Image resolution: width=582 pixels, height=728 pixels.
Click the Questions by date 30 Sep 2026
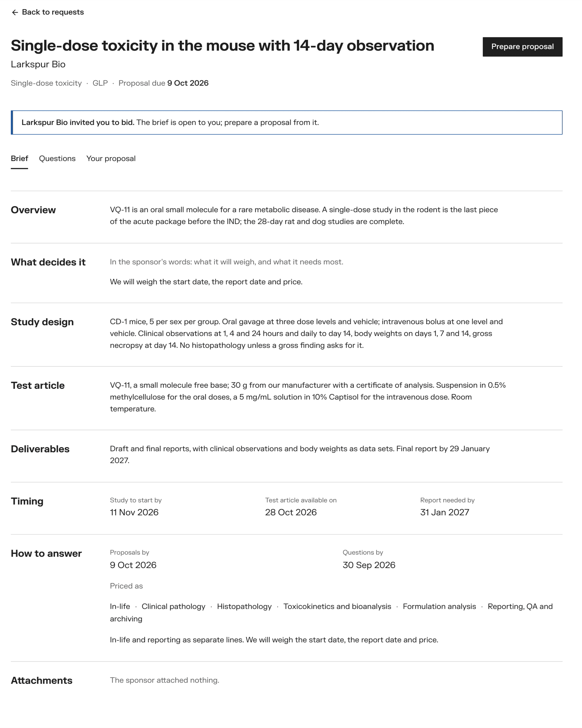(x=369, y=565)
